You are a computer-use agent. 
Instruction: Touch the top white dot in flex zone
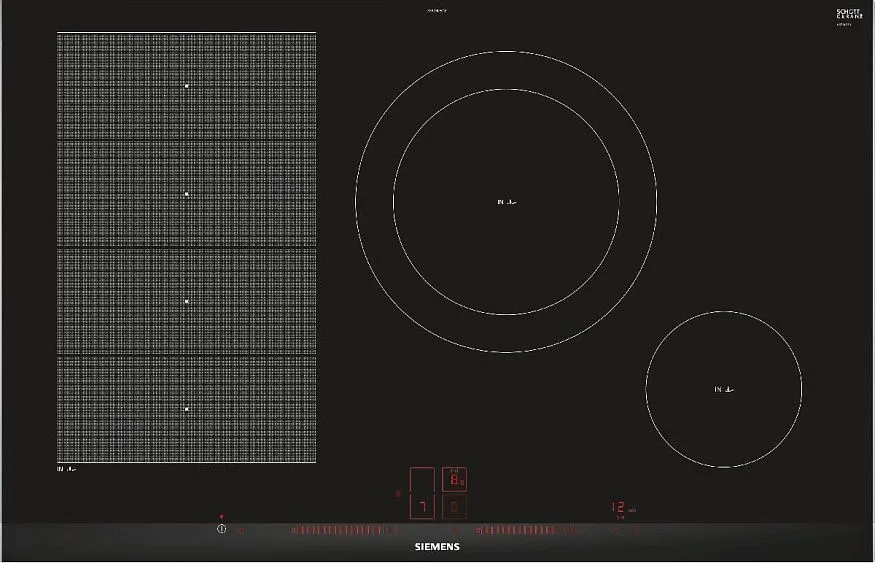tap(187, 87)
